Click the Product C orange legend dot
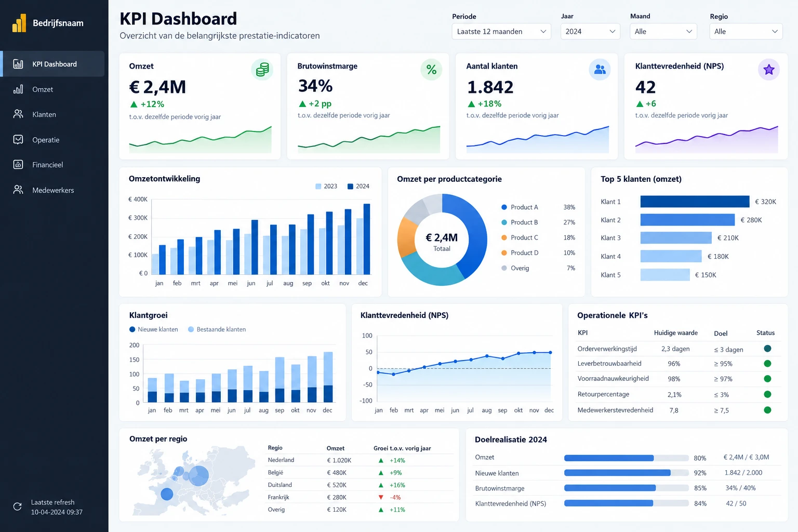This screenshot has height=532, width=798. 504,237
